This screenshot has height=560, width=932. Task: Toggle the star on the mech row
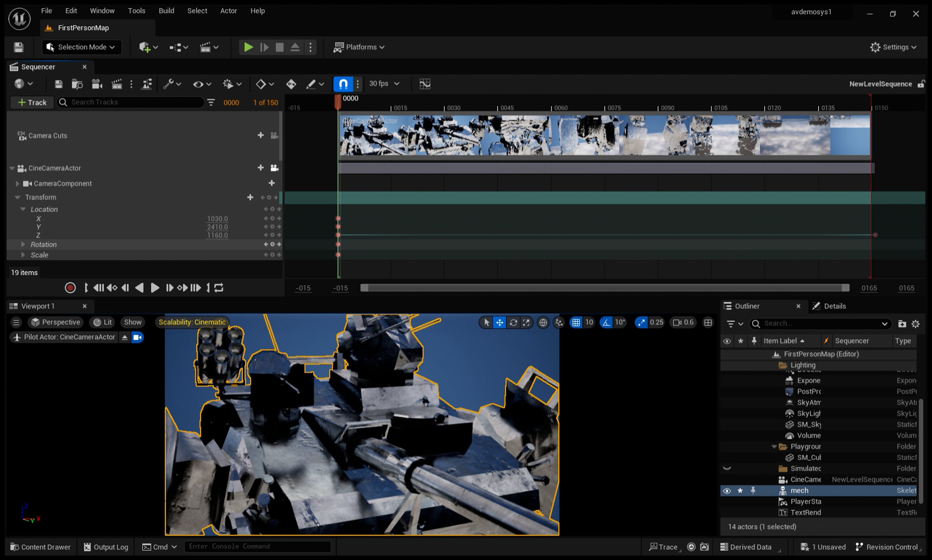pos(740,491)
